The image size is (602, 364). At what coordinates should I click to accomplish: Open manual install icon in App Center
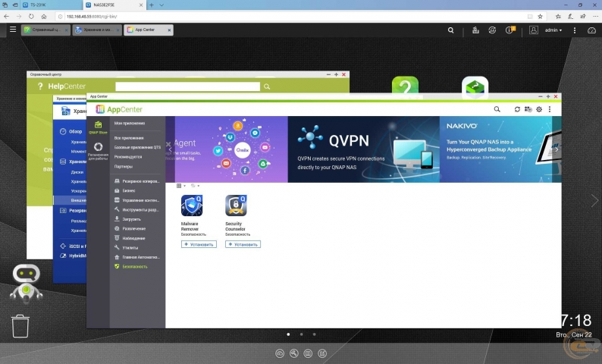click(528, 109)
